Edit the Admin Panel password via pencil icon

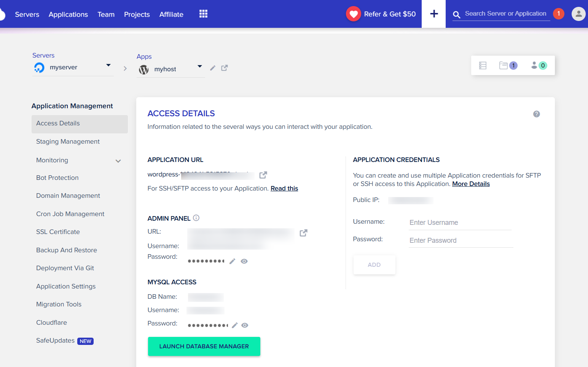click(x=232, y=261)
